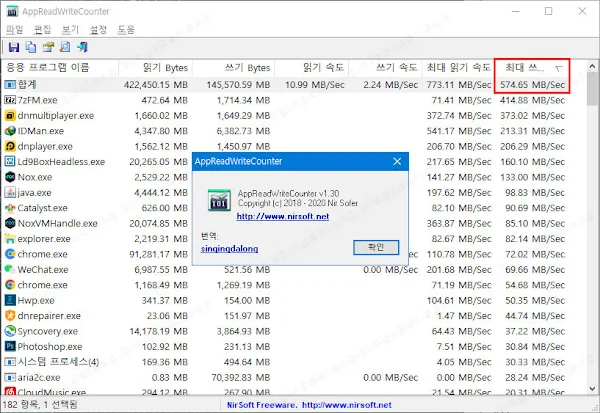Image resolution: width=600 pixels, height=413 pixels.
Task: Open the sinqinqdalonq translator link
Action: pyautogui.click(x=229, y=248)
